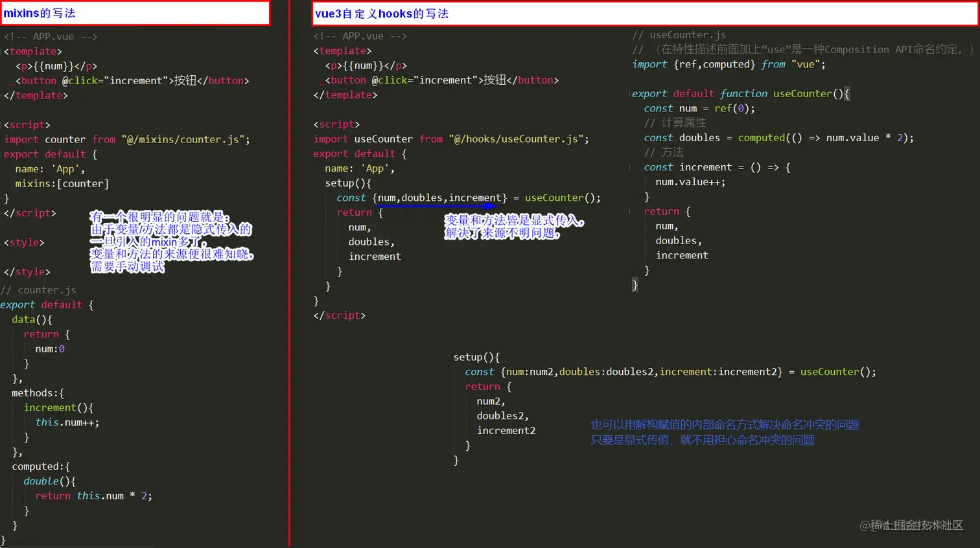Image resolution: width=980 pixels, height=548 pixels.
Task: Click the note '变量和方法皆是显式传入'
Action: pyautogui.click(x=514, y=220)
